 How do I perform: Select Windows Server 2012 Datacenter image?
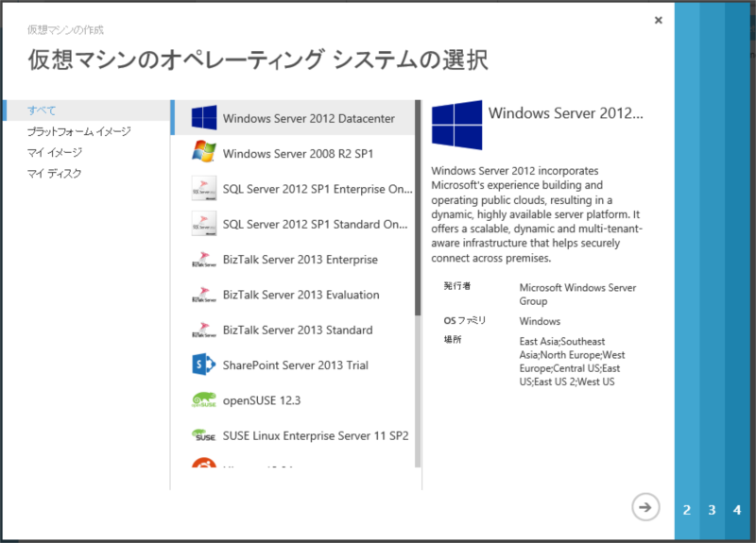pos(294,117)
